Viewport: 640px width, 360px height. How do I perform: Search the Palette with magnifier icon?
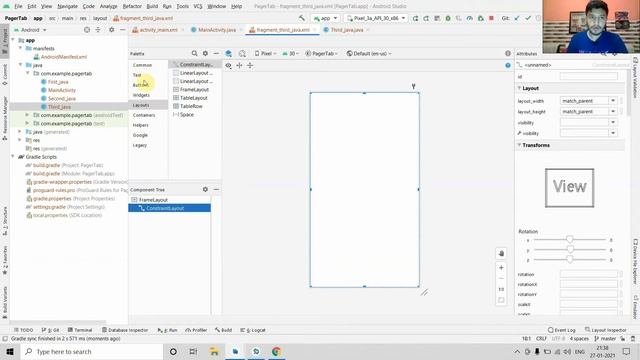(x=194, y=53)
